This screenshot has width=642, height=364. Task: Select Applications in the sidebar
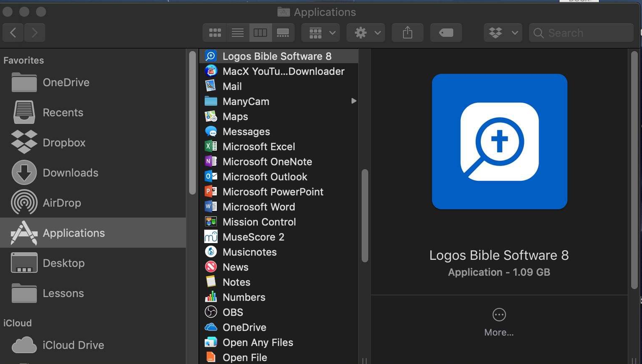pos(93,233)
